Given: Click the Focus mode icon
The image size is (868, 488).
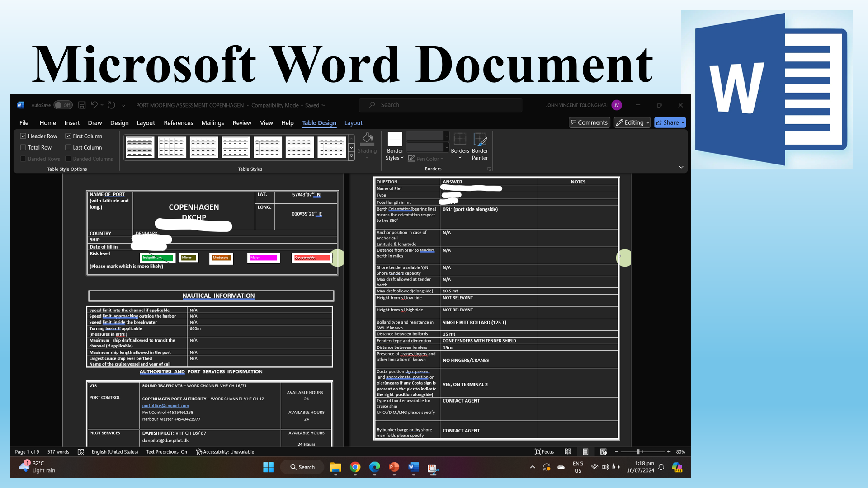Looking at the screenshot, I should click(538, 451).
